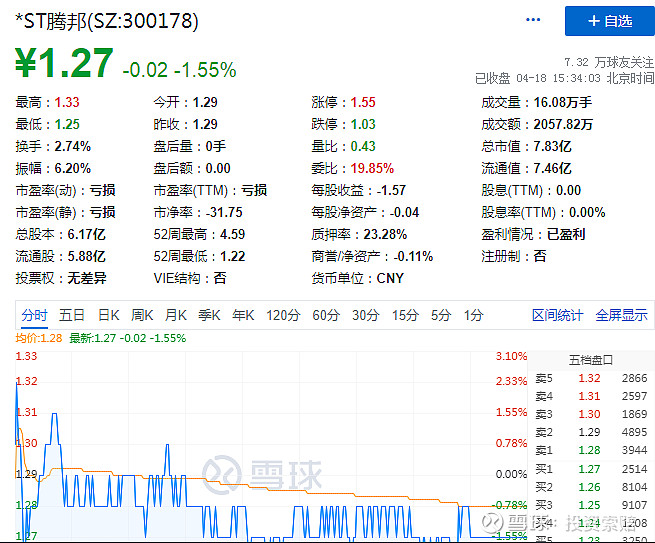Click the stock title *ST腾邦(SZ:300178)

tap(107, 21)
